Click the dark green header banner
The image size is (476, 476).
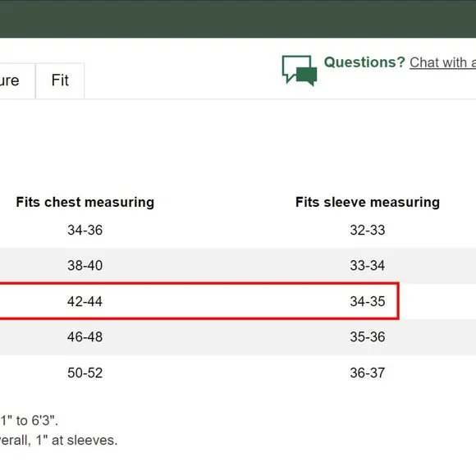(x=238, y=19)
